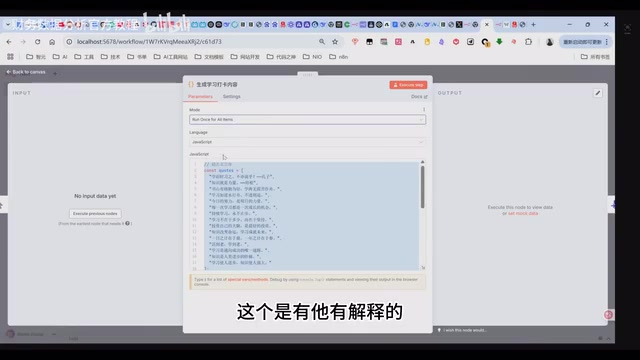
Task: Bookmark this page with the star icon
Action: click(335, 42)
